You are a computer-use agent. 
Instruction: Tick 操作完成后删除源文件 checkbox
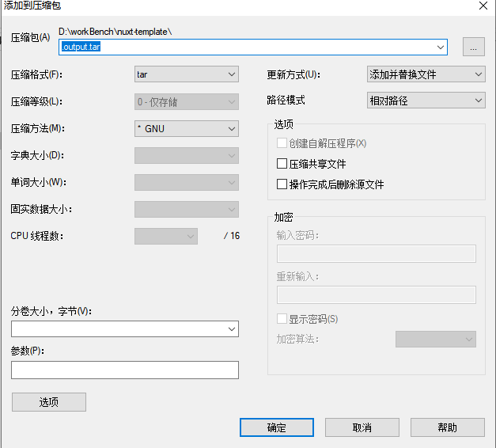pyautogui.click(x=282, y=184)
